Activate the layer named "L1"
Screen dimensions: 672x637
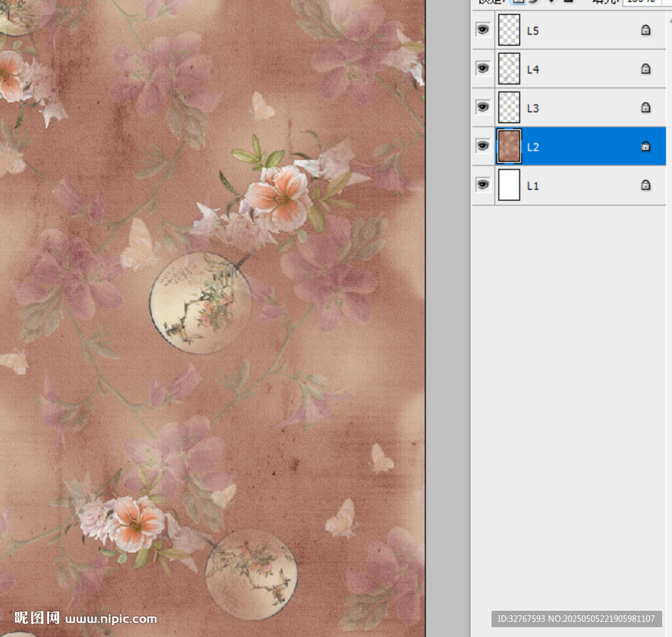point(533,186)
